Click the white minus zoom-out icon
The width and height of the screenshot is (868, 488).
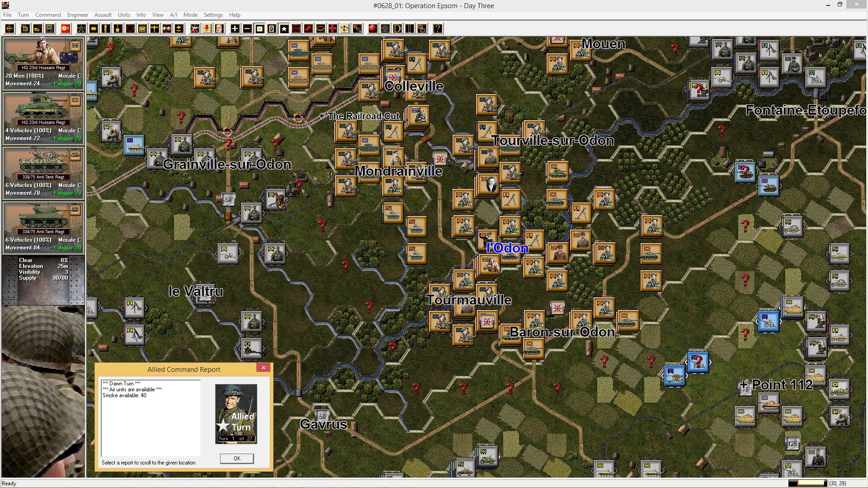point(247,28)
